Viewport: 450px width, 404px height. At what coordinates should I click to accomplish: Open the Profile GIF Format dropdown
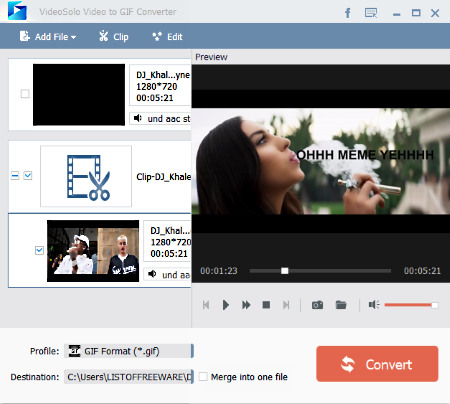coord(129,351)
